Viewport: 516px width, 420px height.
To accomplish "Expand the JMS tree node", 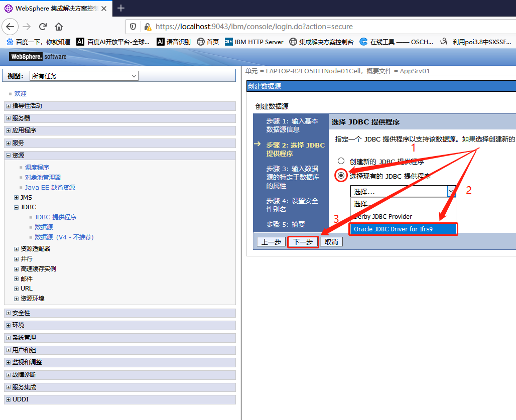I will (x=16, y=197).
